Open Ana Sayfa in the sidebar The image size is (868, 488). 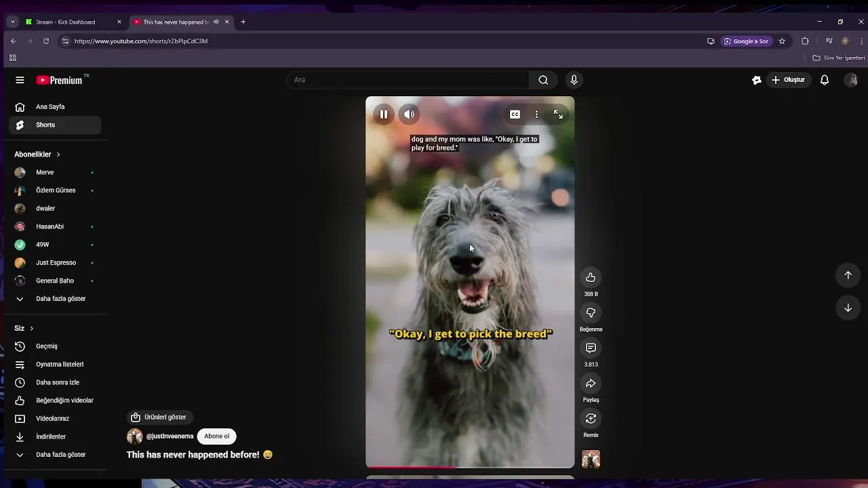point(55,106)
